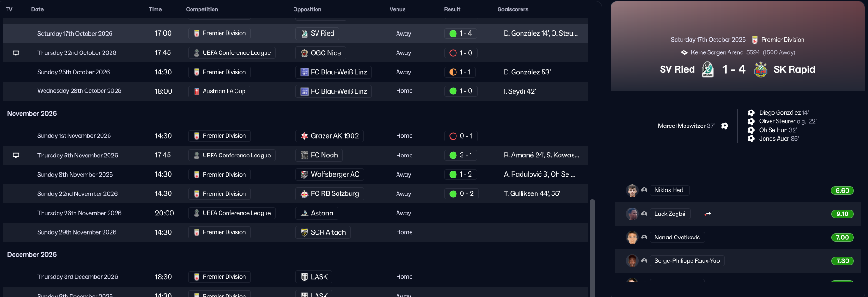Viewport: 868px width, 297px height.
Task: Open the 3 - 1 result against FC Noah
Action: click(461, 156)
